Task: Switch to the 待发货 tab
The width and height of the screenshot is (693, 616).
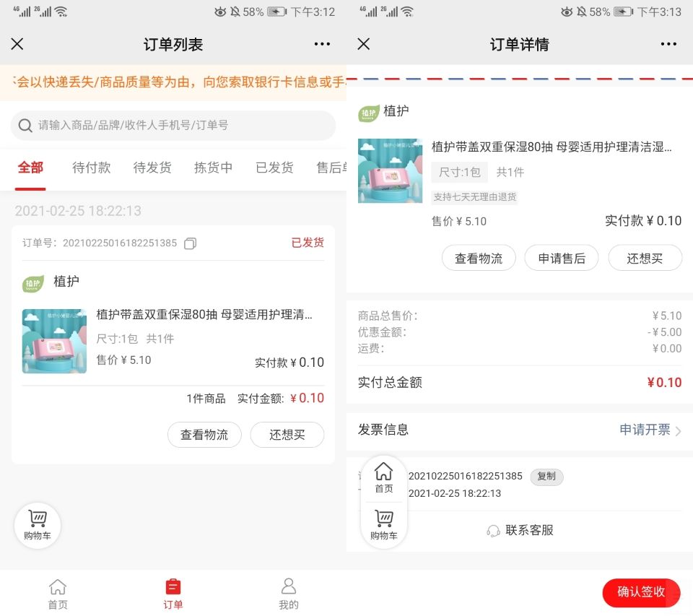Action: pos(152,168)
